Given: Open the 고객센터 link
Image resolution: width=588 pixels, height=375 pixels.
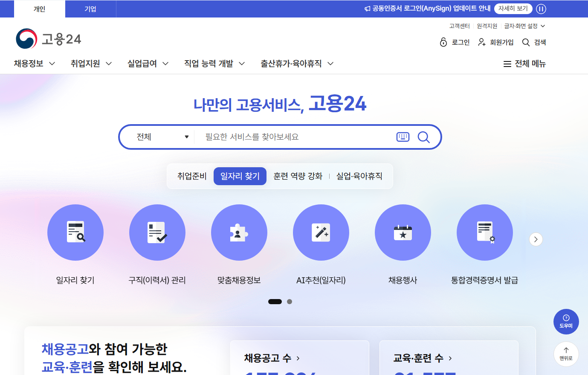Looking at the screenshot, I should point(459,26).
